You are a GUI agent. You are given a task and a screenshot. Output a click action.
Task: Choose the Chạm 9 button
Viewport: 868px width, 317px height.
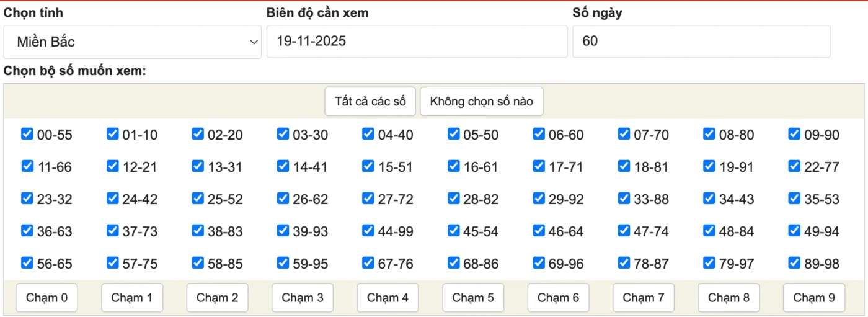(814, 298)
